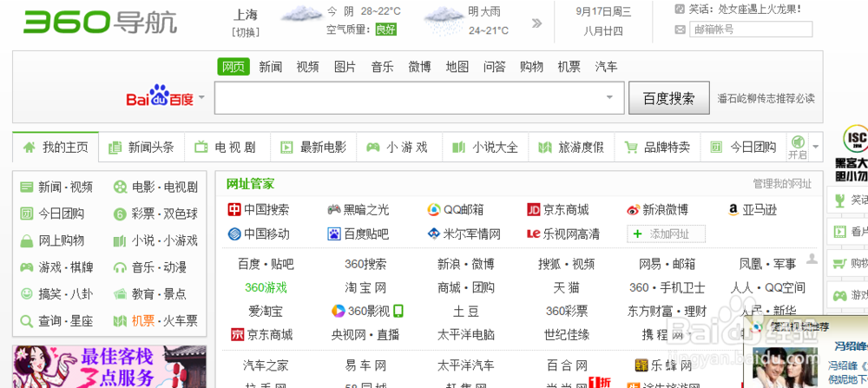This screenshot has height=388, width=868.
Task: Click the Amazon 亚马逊 icon
Action: tap(733, 210)
